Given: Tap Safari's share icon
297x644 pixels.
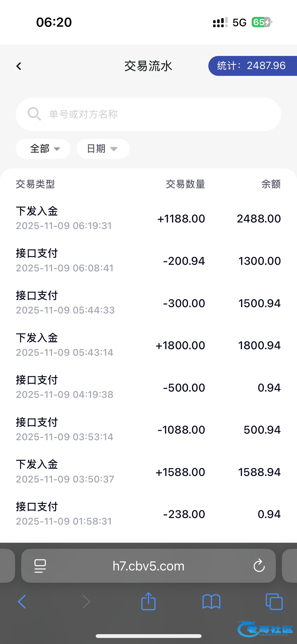Looking at the screenshot, I should point(148,601).
